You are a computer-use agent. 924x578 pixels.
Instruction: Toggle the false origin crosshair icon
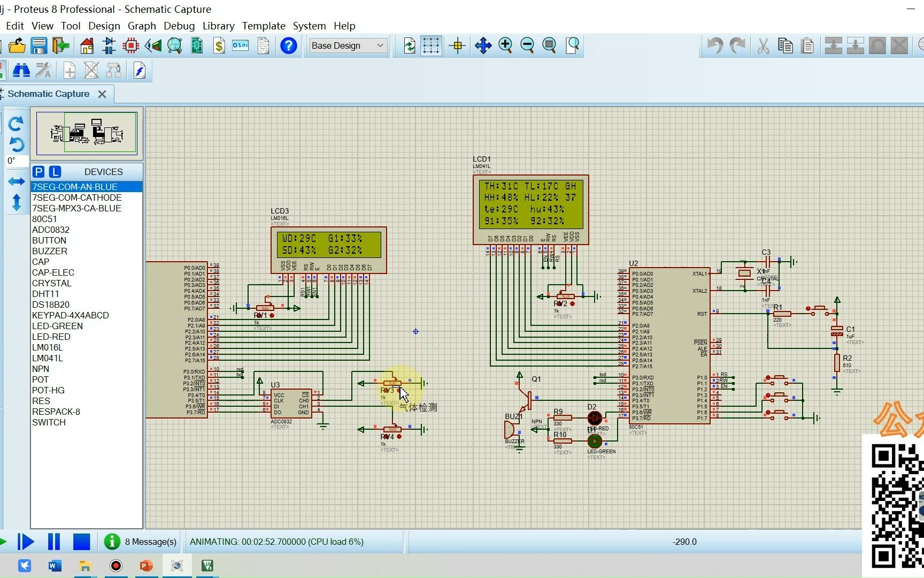click(458, 45)
